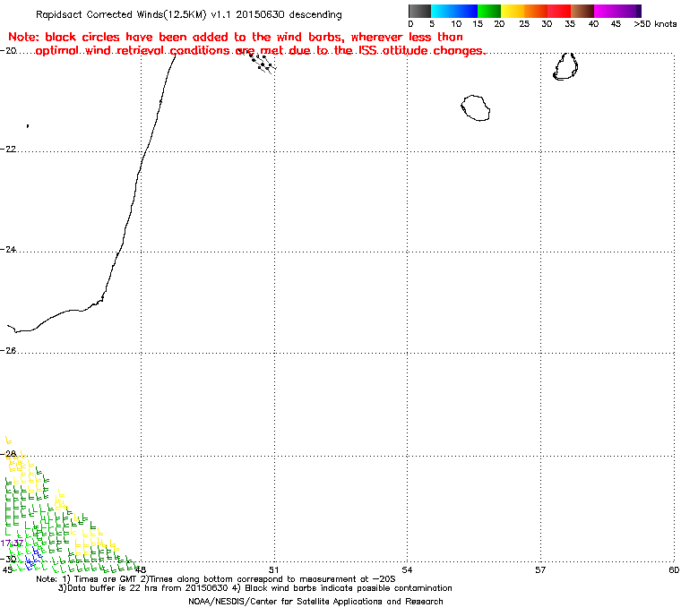
Task: Click the blue 10-15 knots legend segment
Action: pyautogui.click(x=466, y=11)
